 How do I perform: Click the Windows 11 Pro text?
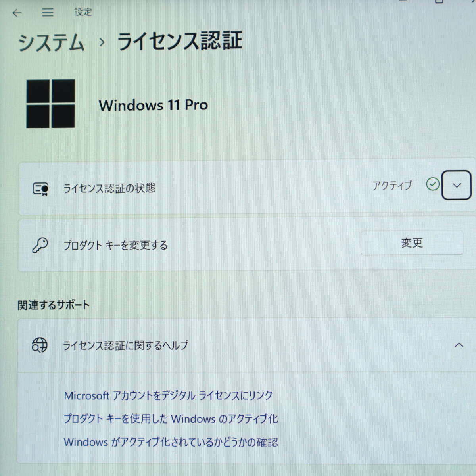pos(154,105)
